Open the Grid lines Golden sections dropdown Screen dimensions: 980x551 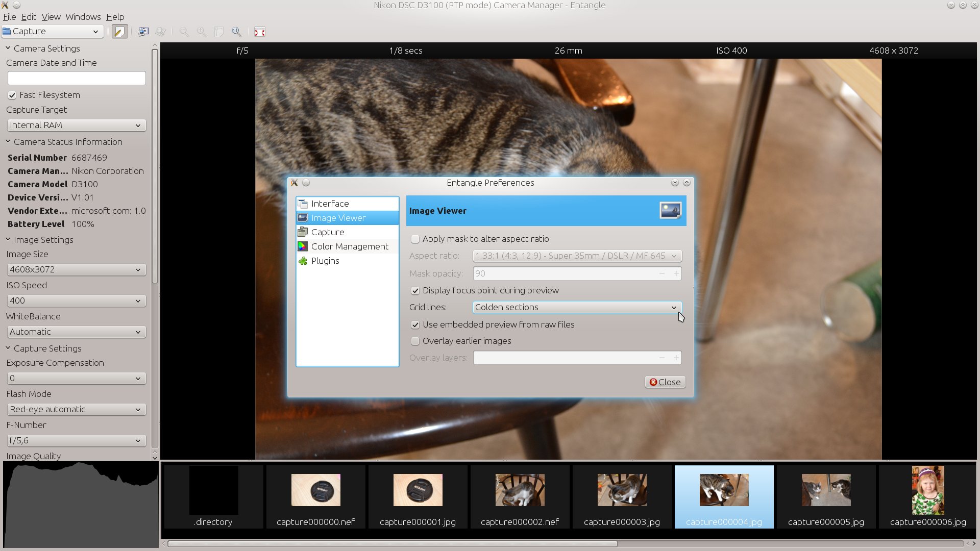click(577, 307)
